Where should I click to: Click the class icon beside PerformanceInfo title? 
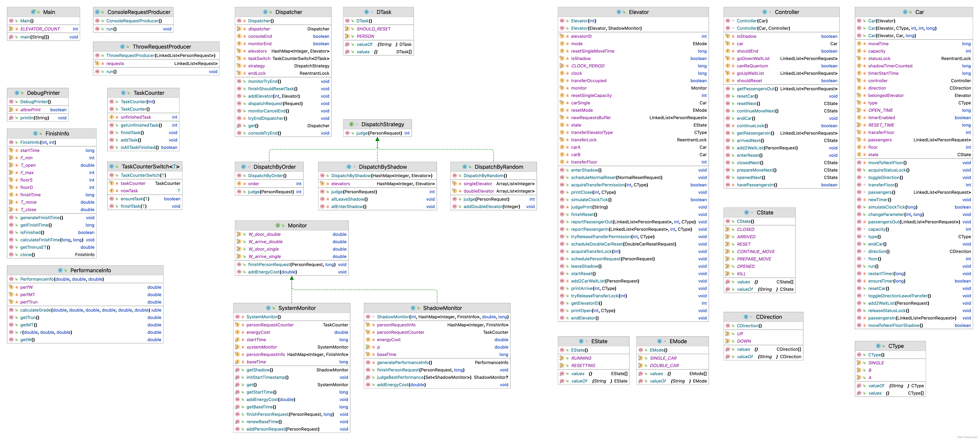[x=60, y=270]
